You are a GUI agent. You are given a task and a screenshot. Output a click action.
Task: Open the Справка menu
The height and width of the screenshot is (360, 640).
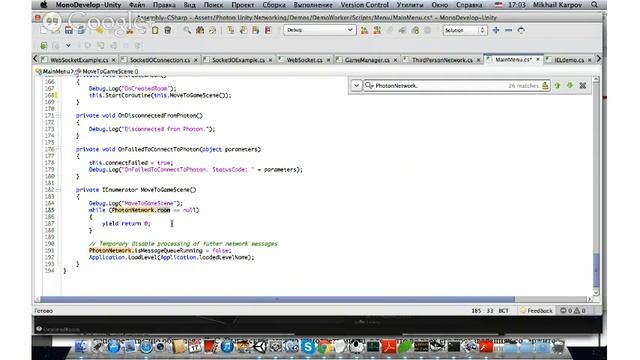[x=469, y=5]
